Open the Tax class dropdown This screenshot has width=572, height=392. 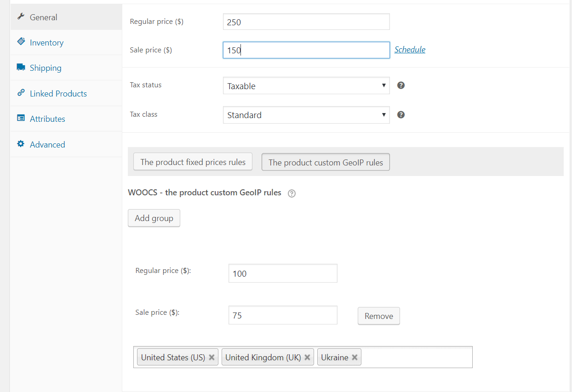pos(306,115)
